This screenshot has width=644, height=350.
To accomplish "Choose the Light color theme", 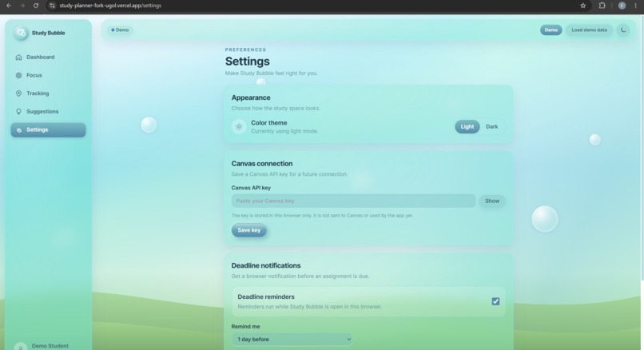I will 467,126.
